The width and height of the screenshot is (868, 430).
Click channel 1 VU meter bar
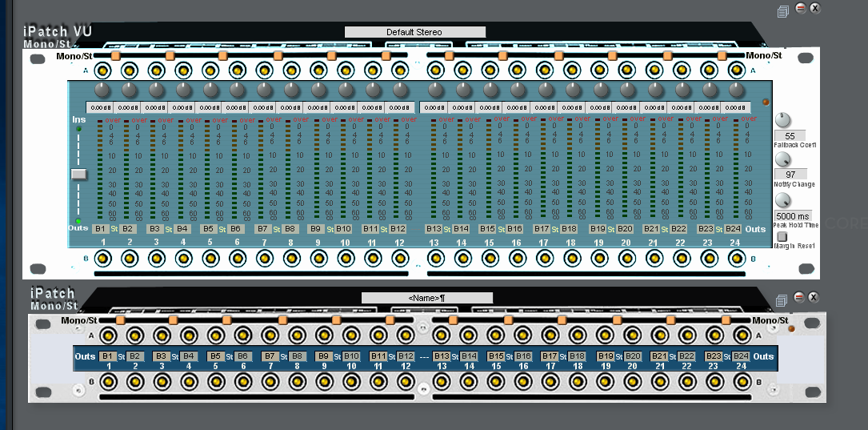pos(100,170)
